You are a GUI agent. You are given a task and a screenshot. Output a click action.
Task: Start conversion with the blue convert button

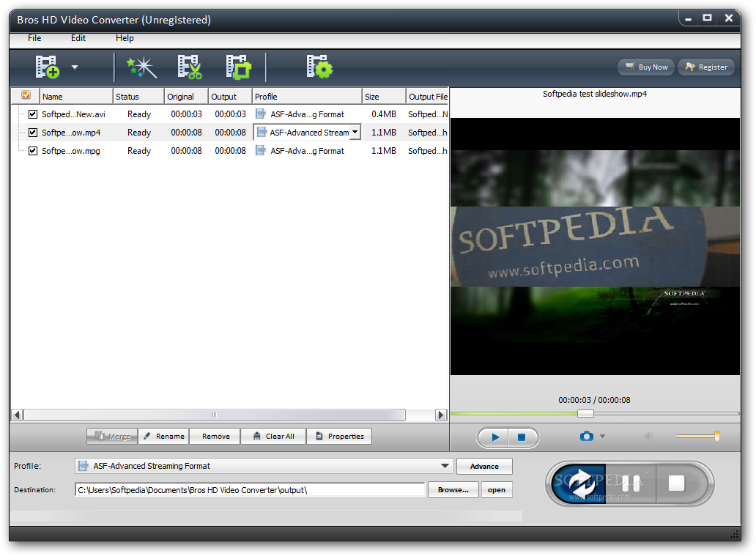point(579,483)
